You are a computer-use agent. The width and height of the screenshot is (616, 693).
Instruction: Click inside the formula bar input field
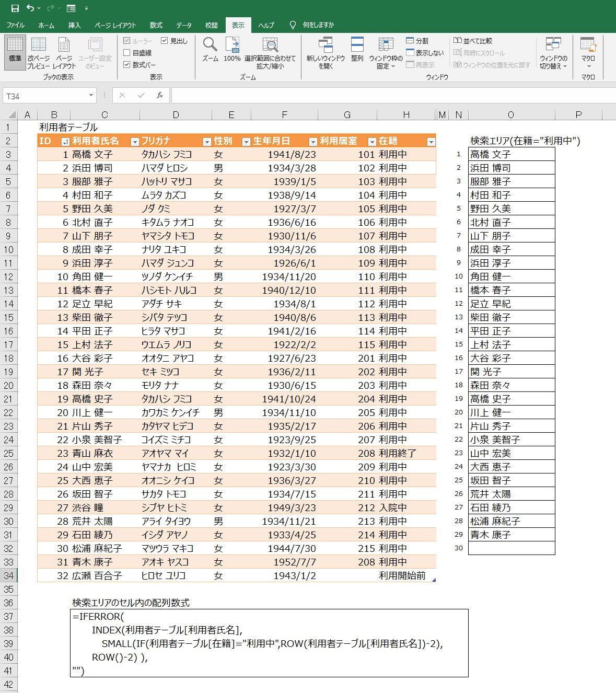pos(392,96)
